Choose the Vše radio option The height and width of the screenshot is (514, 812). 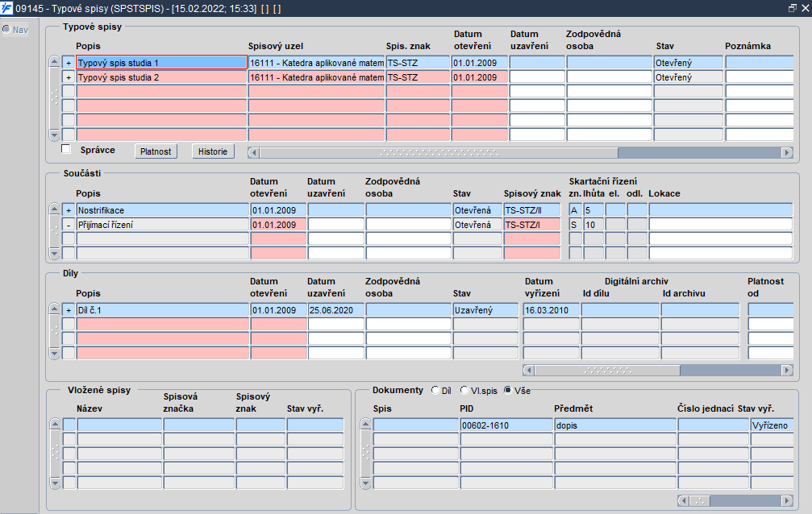tap(507, 390)
